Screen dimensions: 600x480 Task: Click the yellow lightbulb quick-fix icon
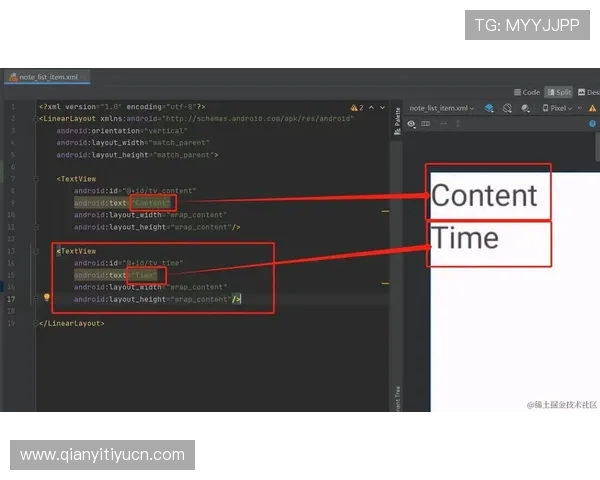[x=47, y=297]
